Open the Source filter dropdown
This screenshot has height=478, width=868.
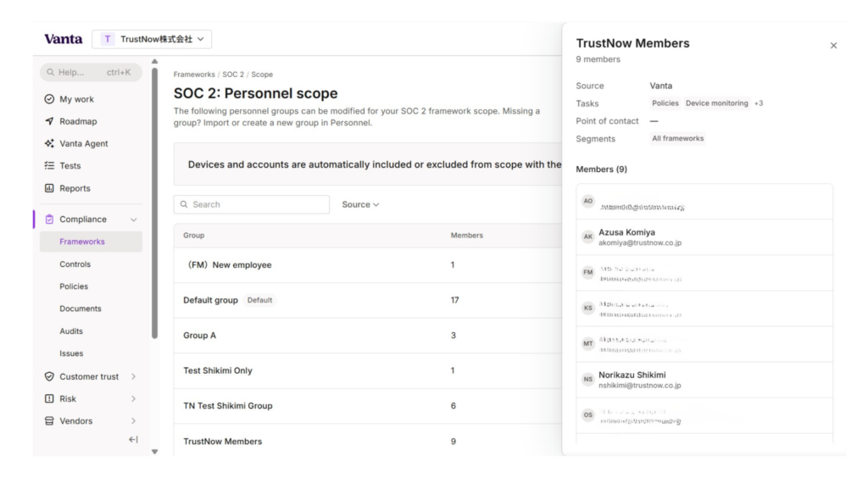coord(360,204)
